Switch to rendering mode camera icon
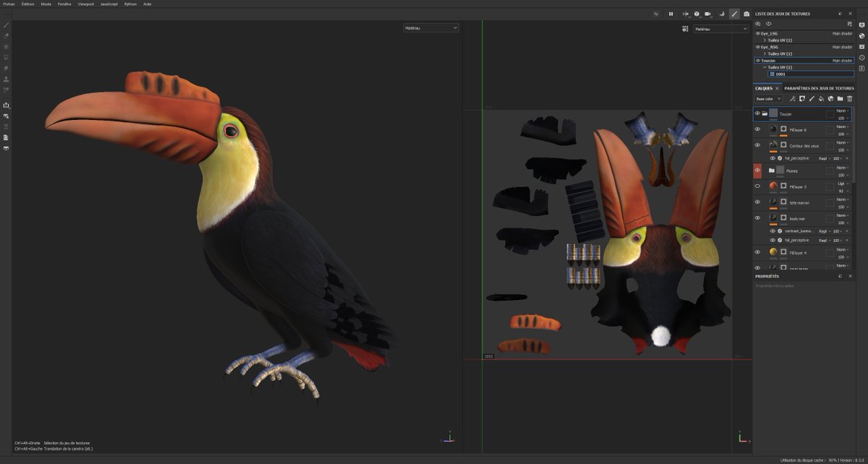 746,14
